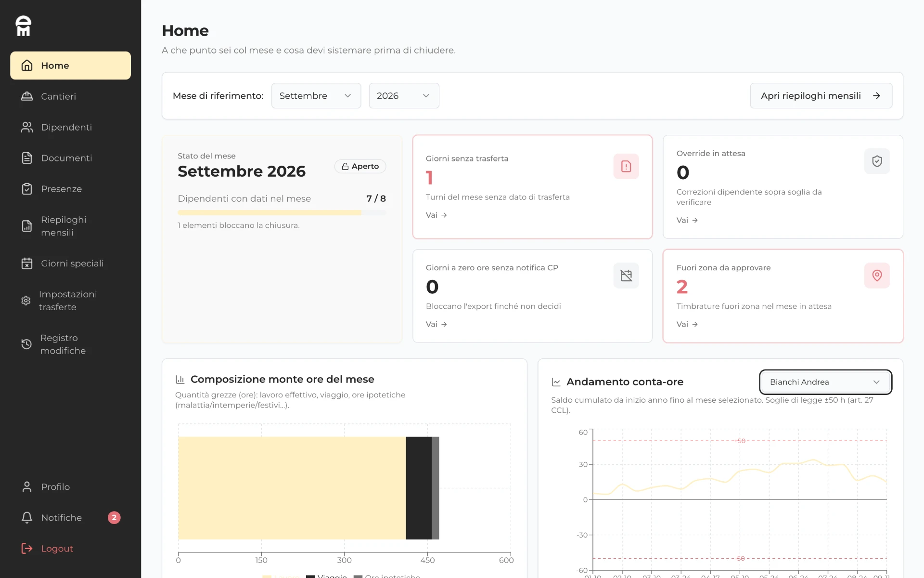Open Documenti page
The image size is (924, 578).
[70, 158]
